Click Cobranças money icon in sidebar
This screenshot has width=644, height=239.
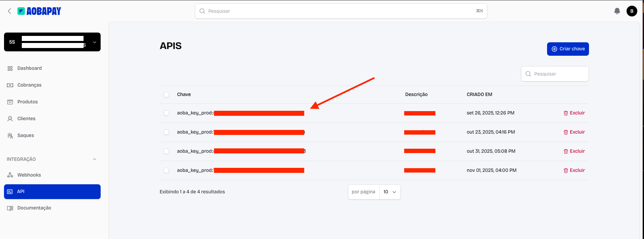(10, 85)
